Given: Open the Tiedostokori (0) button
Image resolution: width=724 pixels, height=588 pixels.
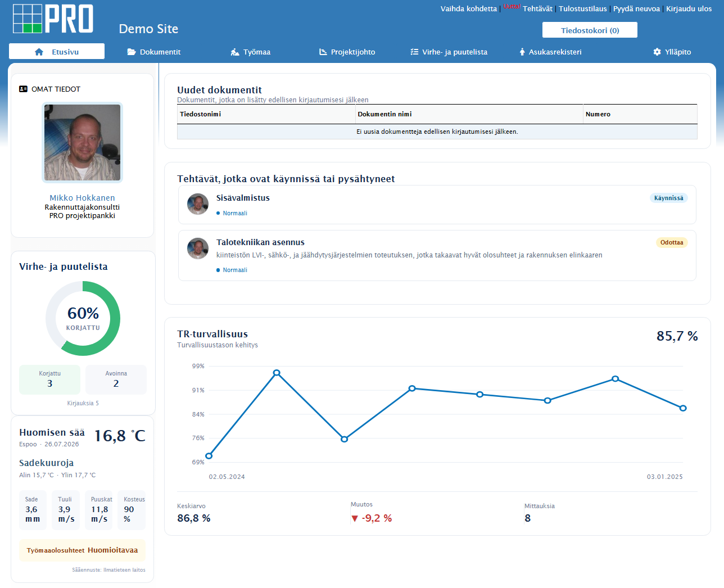Looking at the screenshot, I should coord(590,30).
